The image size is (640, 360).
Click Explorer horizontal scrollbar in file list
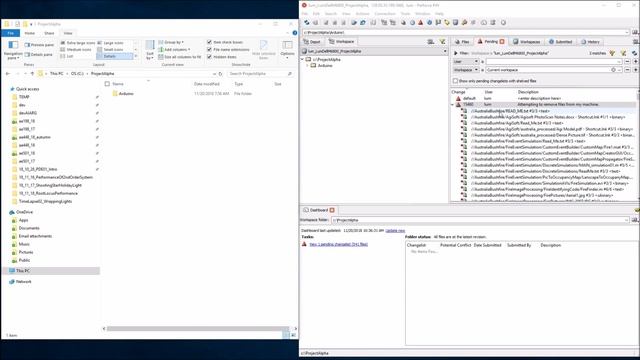(x=198, y=329)
